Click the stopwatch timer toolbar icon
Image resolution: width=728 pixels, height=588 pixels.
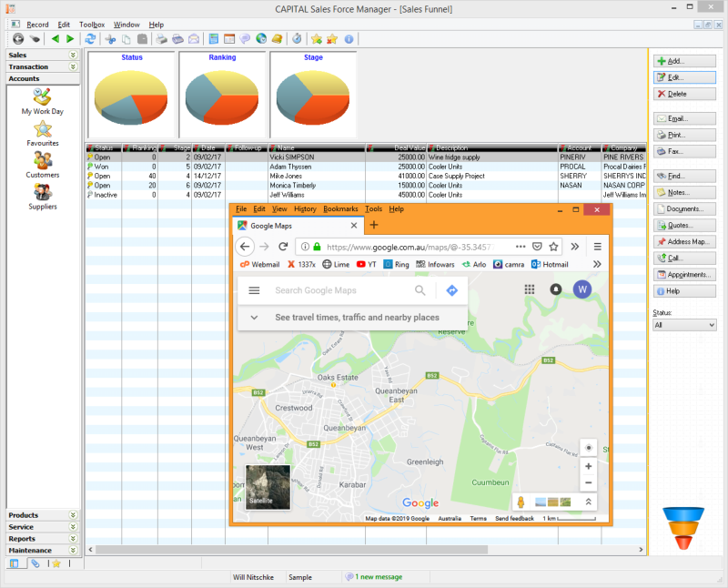(298, 39)
